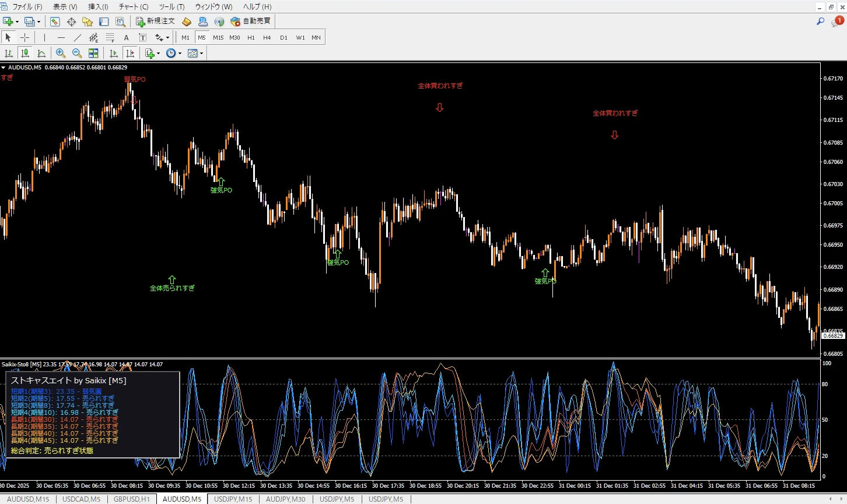Click the 66829 current price label
Screen dimensions: 847x504
point(832,335)
